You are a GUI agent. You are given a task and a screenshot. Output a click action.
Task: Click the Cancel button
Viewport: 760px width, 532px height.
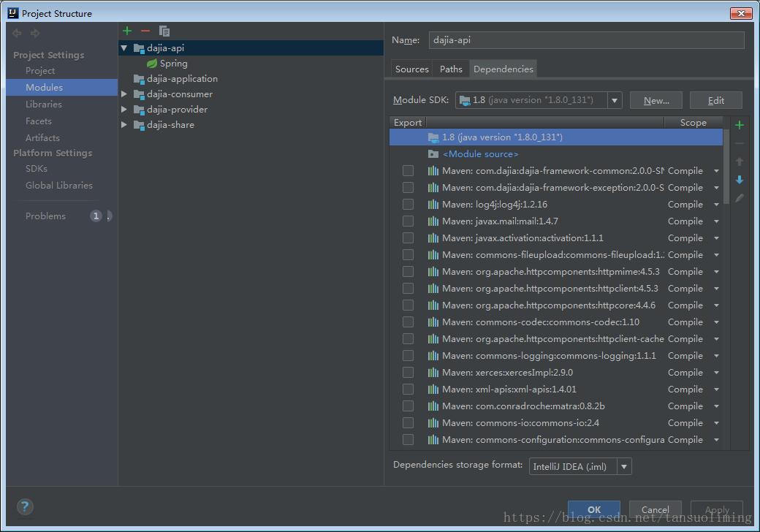(655, 509)
